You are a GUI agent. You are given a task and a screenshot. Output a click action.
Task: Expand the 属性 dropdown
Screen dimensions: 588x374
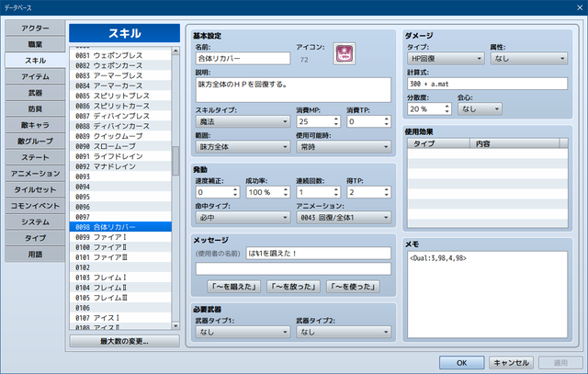[x=529, y=58]
